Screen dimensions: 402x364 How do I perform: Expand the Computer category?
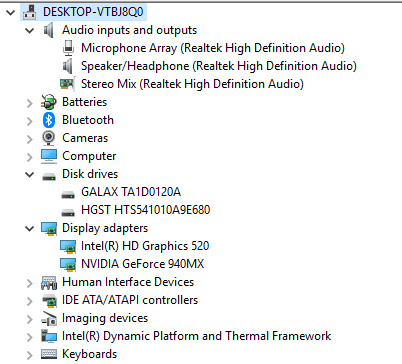30,157
